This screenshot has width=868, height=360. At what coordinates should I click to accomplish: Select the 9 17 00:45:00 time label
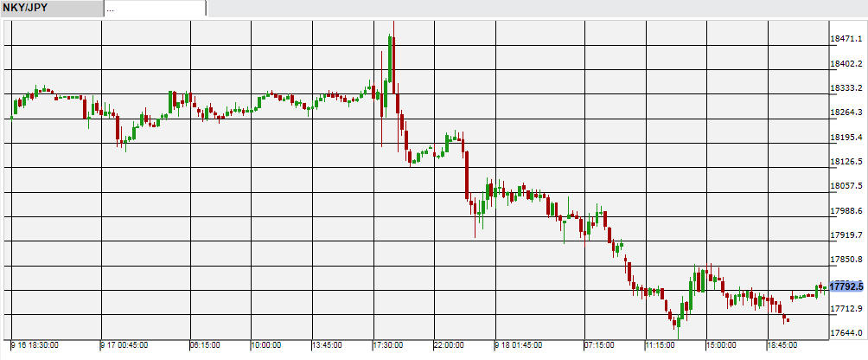[125, 344]
